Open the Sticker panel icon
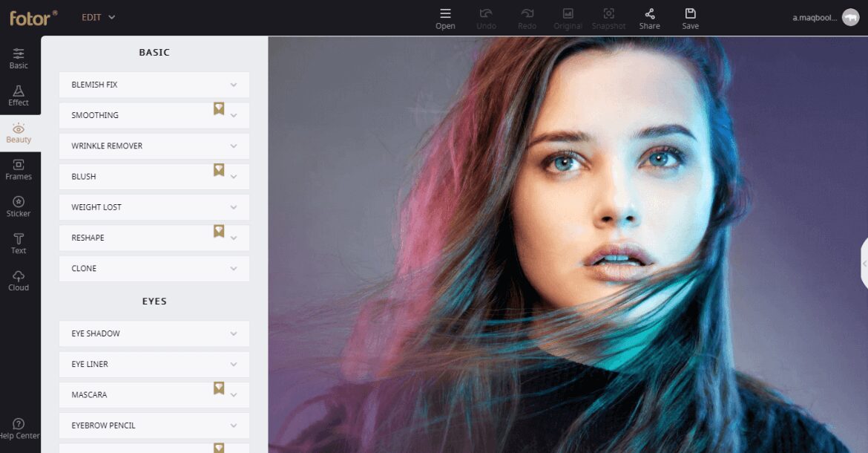This screenshot has height=453, width=868. [x=18, y=206]
